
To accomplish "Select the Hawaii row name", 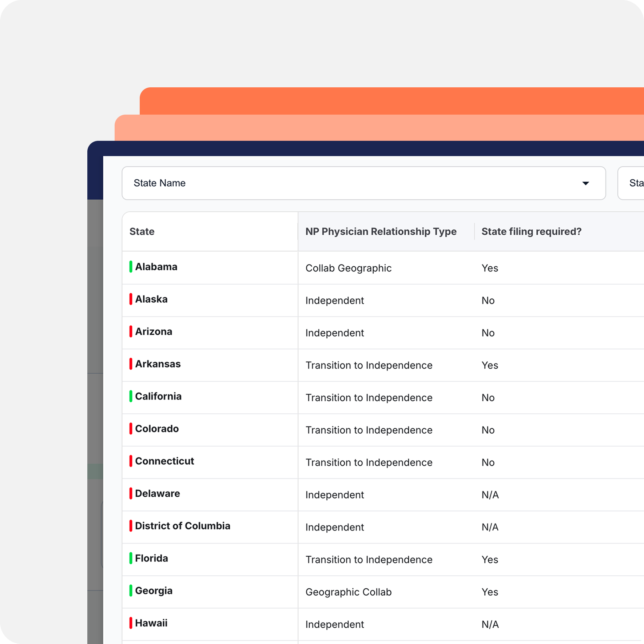I will click(151, 623).
